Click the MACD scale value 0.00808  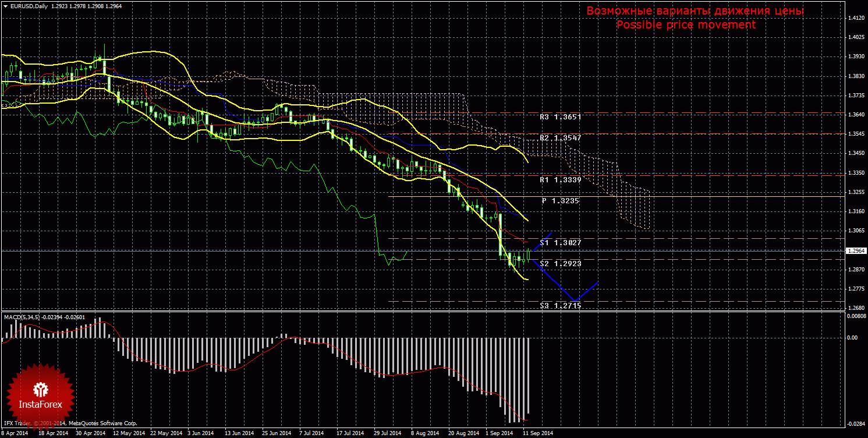tap(857, 316)
